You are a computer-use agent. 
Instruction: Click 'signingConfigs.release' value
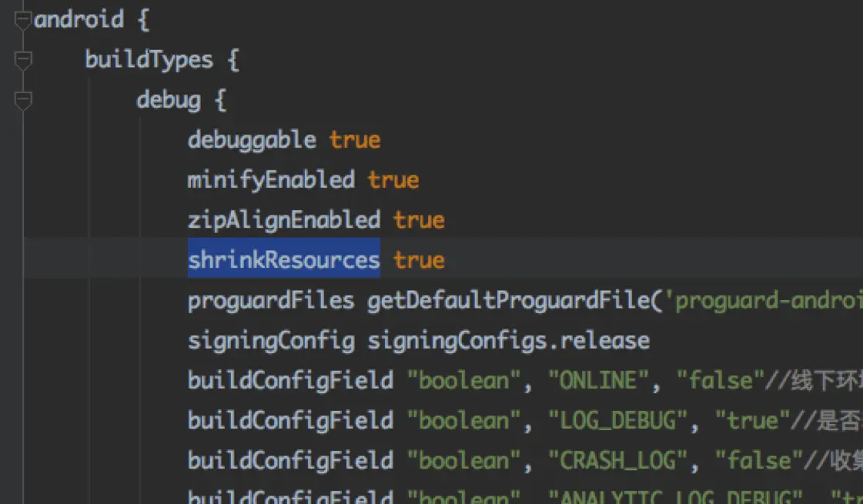click(509, 341)
